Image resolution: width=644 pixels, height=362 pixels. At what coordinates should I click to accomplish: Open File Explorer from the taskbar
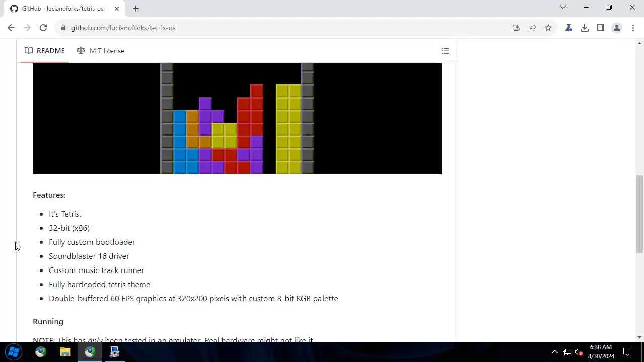(65, 352)
